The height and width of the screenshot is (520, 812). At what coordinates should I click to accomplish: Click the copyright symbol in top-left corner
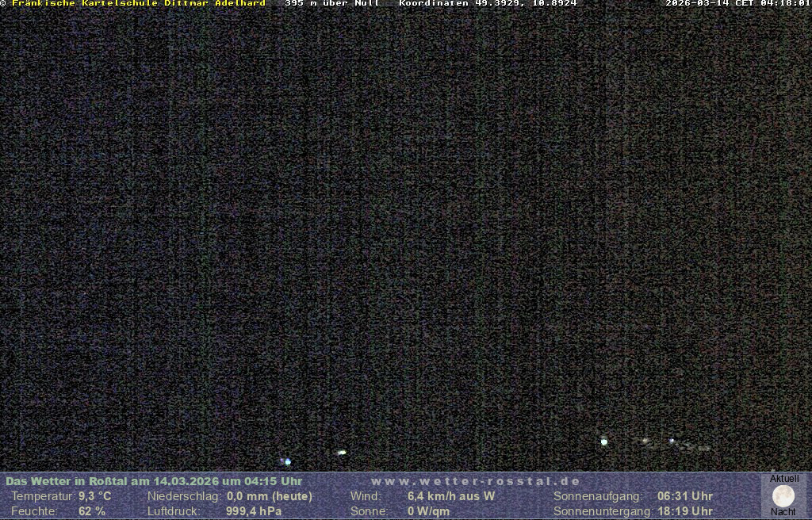(x=3, y=3)
